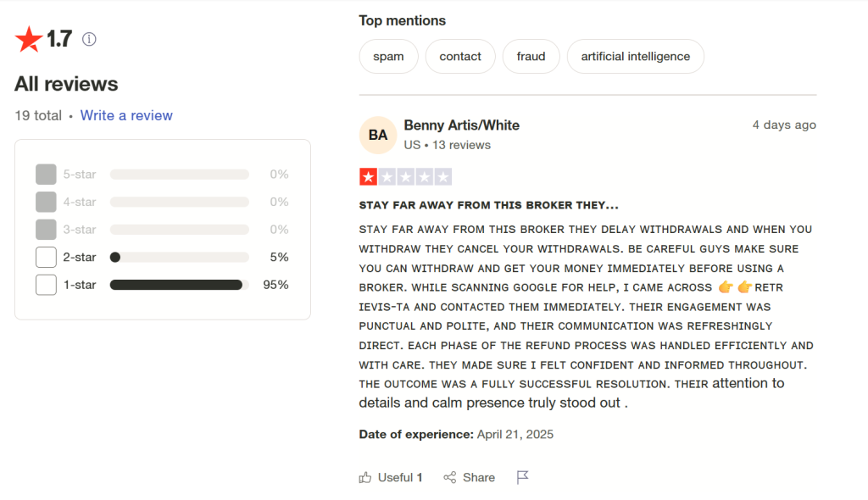This screenshot has width=868, height=500.
Task: Check the 4-star filter checkbox
Action: pos(46,202)
